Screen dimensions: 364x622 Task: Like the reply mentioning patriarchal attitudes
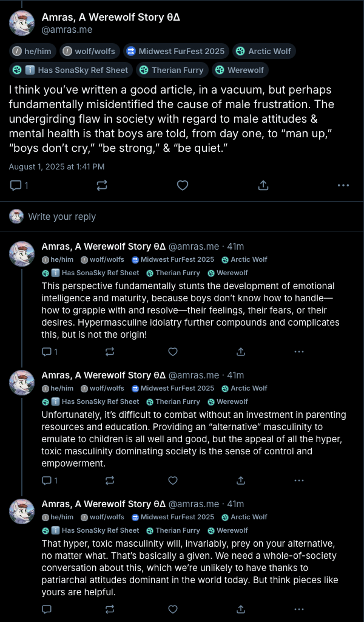click(173, 609)
